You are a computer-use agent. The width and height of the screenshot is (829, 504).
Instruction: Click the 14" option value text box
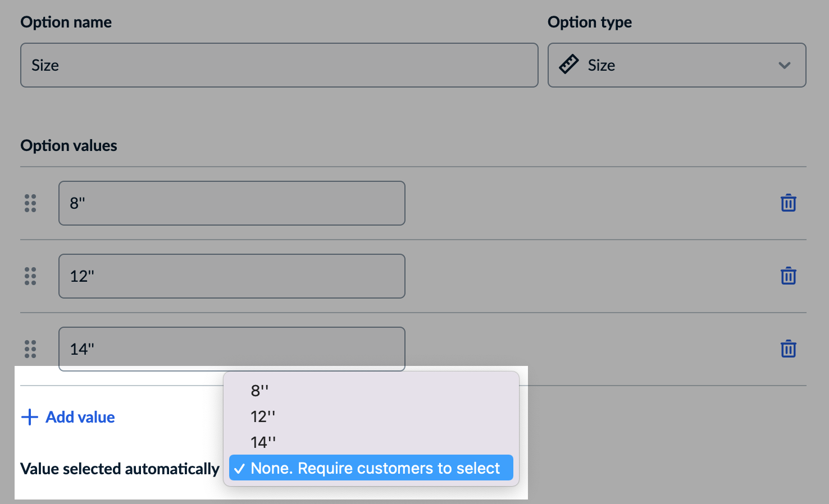[231, 349]
